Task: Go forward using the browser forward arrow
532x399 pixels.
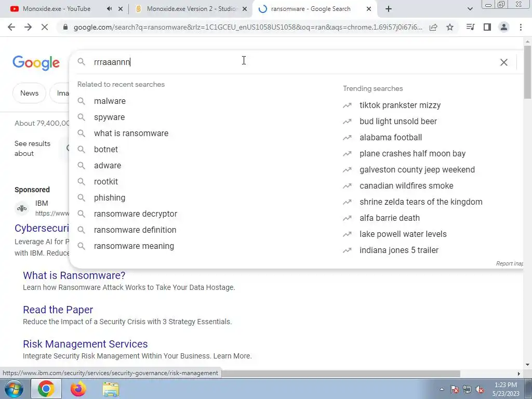Action: pyautogui.click(x=28, y=27)
